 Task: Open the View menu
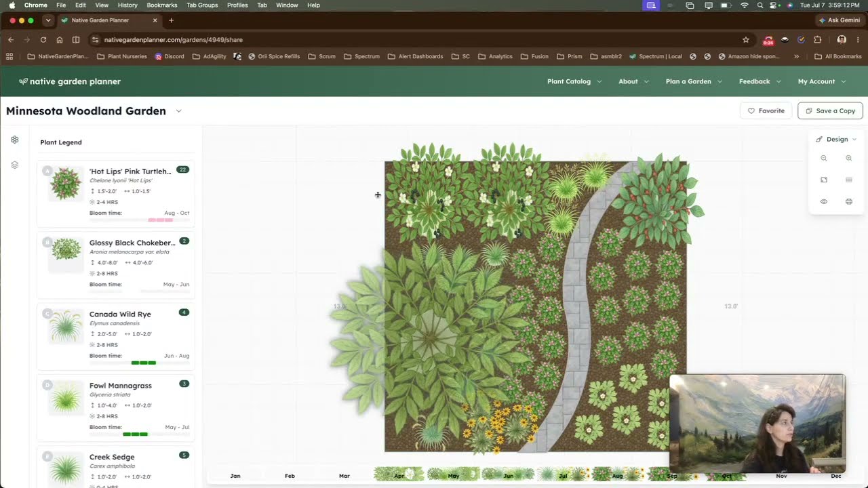[102, 5]
